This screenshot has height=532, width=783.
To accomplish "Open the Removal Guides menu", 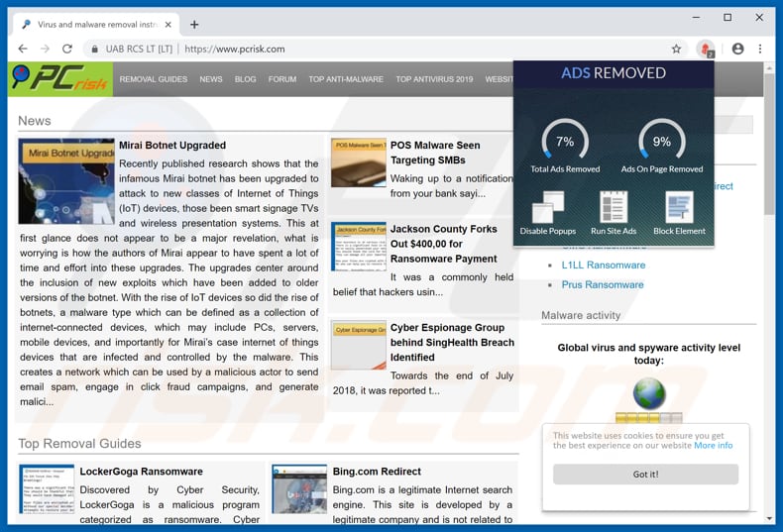I will click(x=154, y=79).
